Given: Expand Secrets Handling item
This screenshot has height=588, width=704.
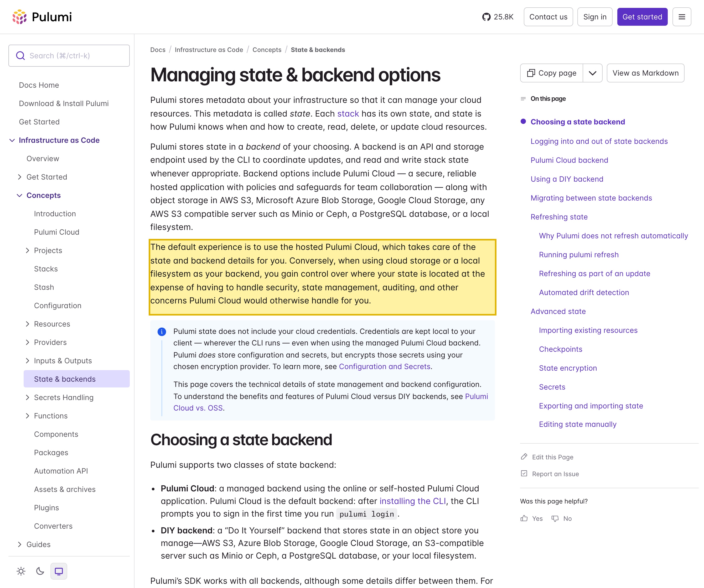Looking at the screenshot, I should 28,397.
